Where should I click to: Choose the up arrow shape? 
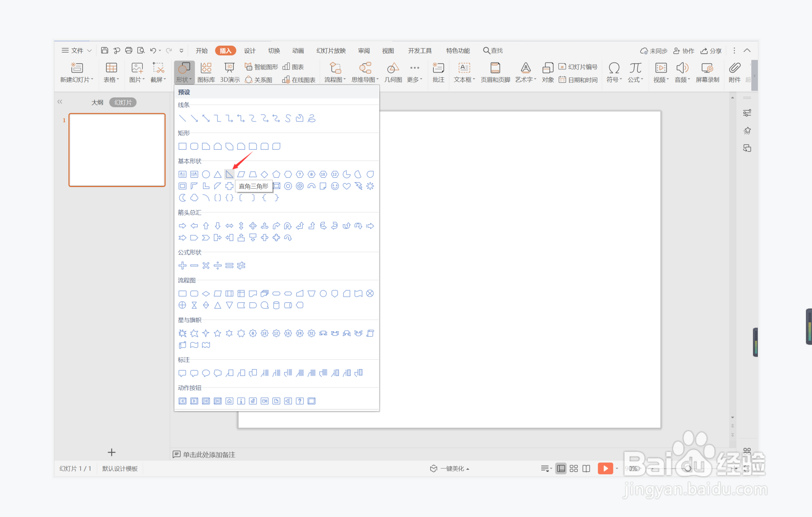pyautogui.click(x=206, y=226)
